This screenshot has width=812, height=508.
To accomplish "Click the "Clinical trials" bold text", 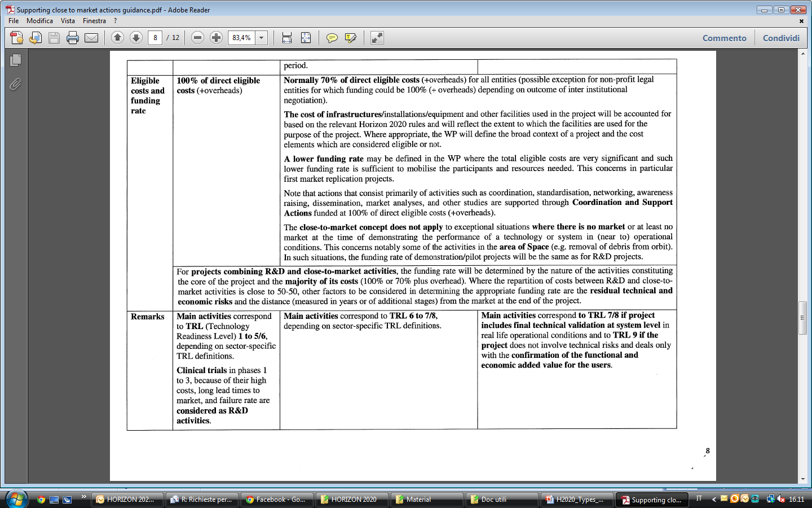I will tap(201, 370).
